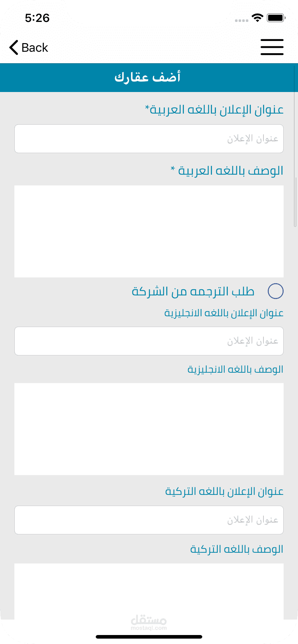Viewport: 298px width, 644px height.
Task: Tap the battery indicator icon
Action: click(x=276, y=18)
